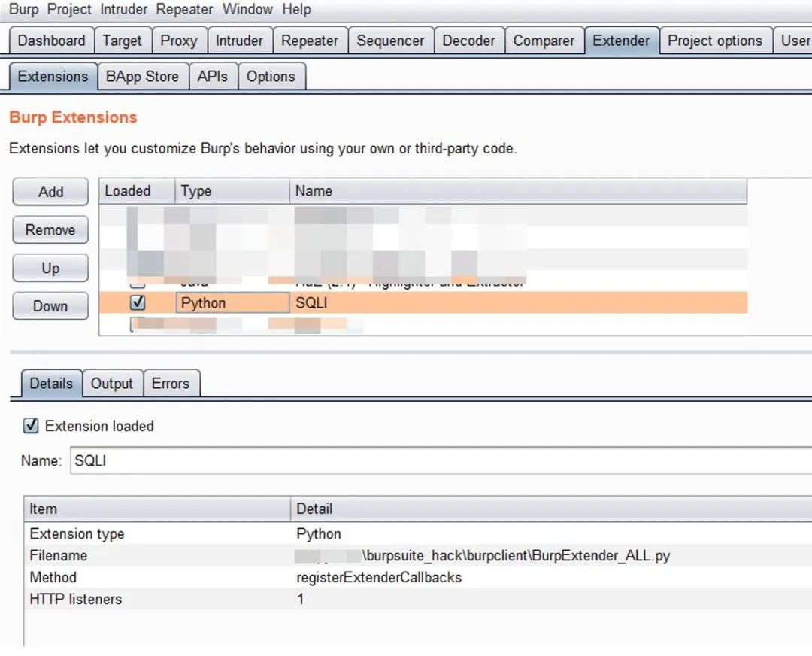Open the extension Output tab
Screen dimensions: 812x656
[x=112, y=384]
